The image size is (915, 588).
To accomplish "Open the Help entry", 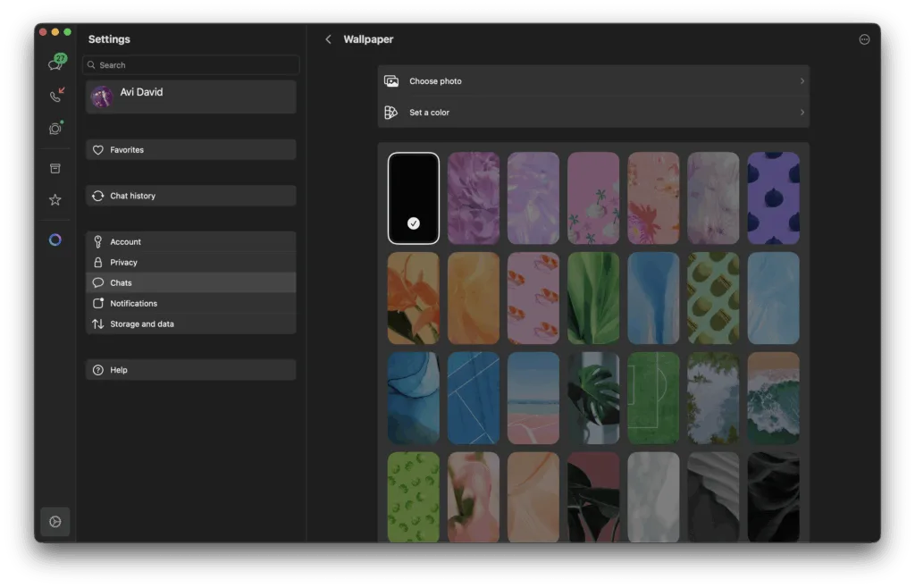I will (191, 370).
